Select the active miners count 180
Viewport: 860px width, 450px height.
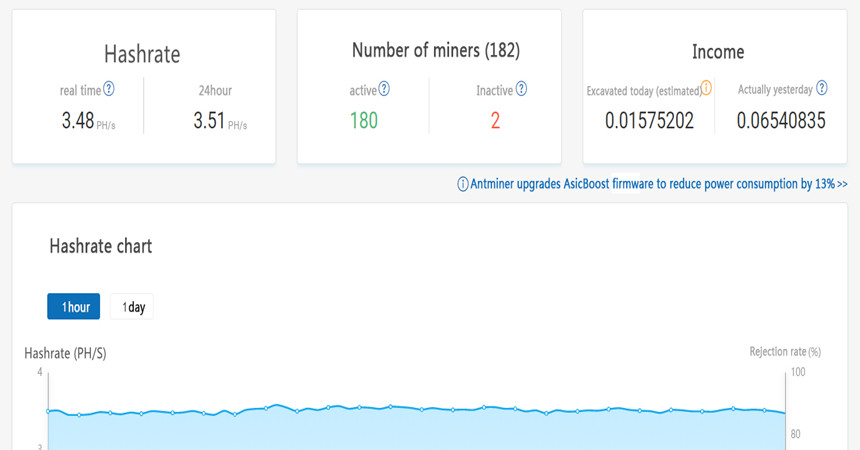[x=363, y=121]
